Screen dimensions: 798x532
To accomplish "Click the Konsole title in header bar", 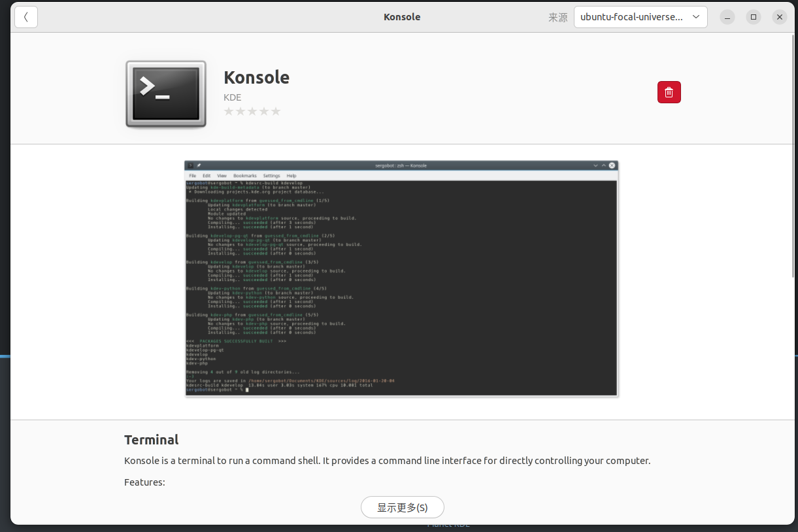I will 402,17.
